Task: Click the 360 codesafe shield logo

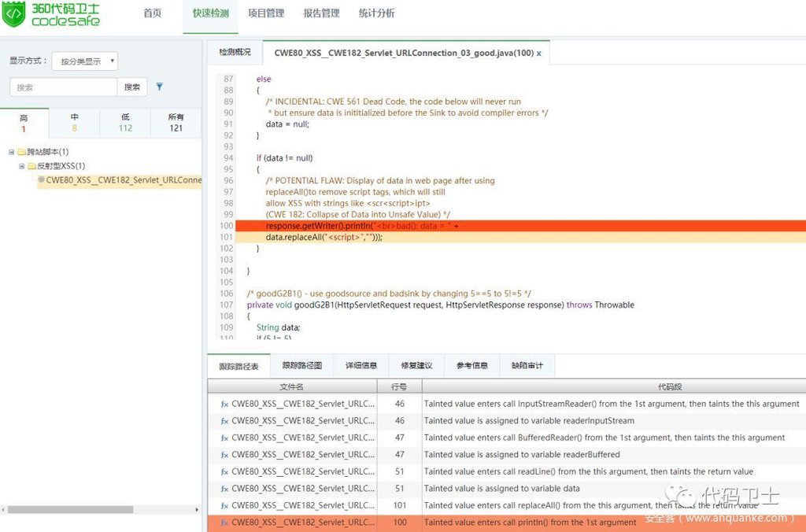Action: (x=13, y=14)
